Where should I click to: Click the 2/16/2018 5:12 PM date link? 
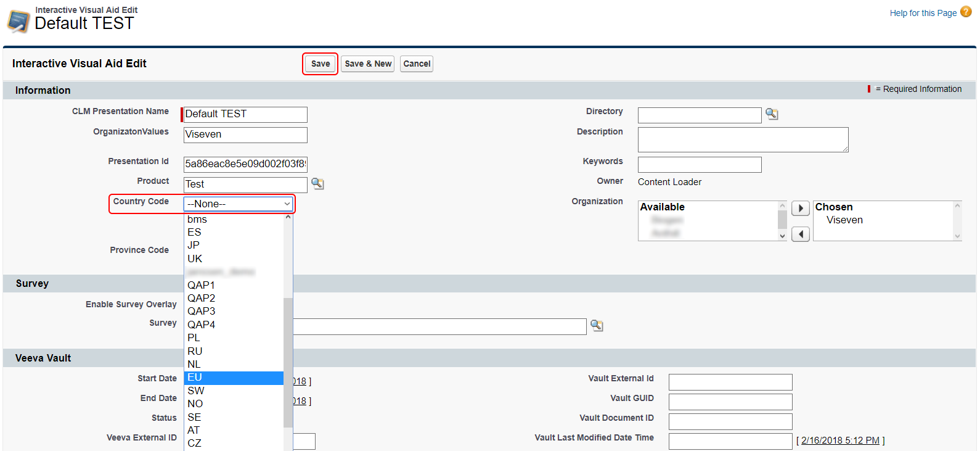[840, 441]
